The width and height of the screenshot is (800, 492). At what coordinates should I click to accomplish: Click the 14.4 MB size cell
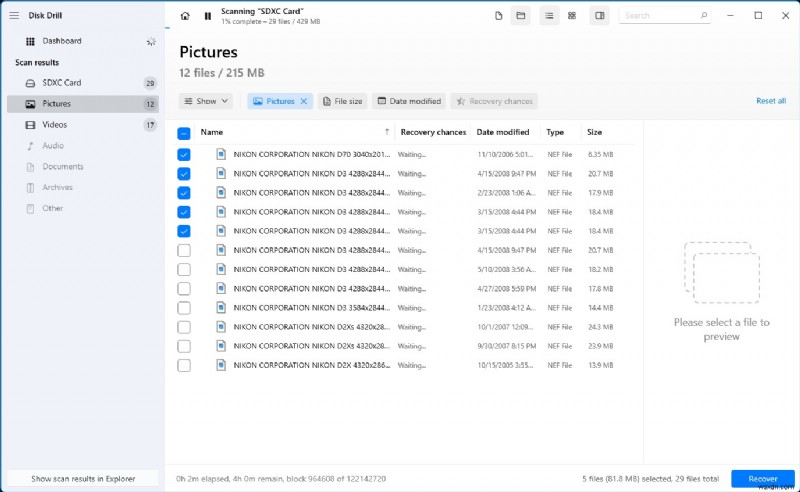click(601, 308)
